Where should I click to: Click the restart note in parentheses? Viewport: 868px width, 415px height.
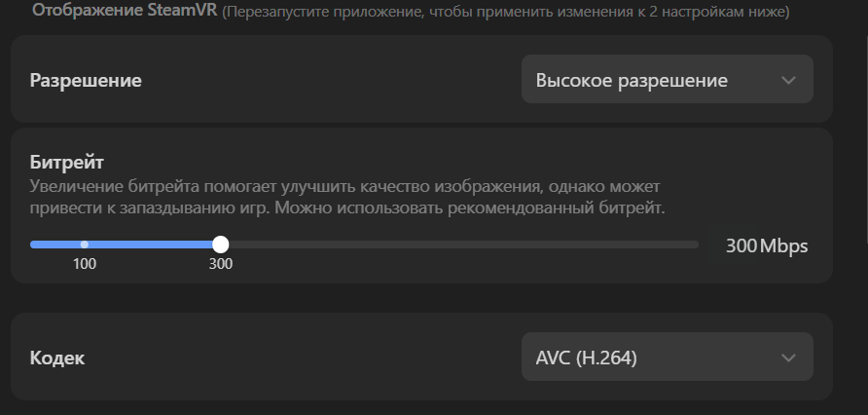pos(504,13)
